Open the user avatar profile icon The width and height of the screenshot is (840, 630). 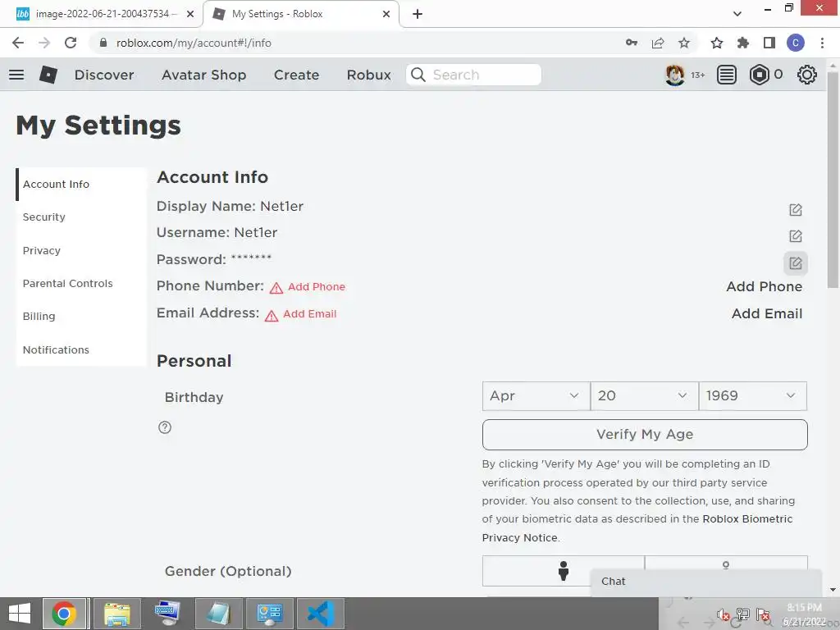[x=674, y=75]
